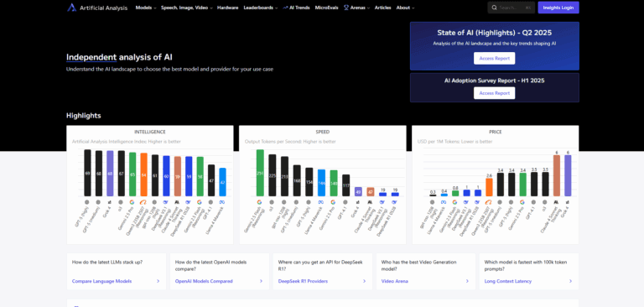Click the Google logo under Gemini 2.5 Pro in the Intelligence chart
The height and width of the screenshot is (307, 644).
[x=132, y=202]
